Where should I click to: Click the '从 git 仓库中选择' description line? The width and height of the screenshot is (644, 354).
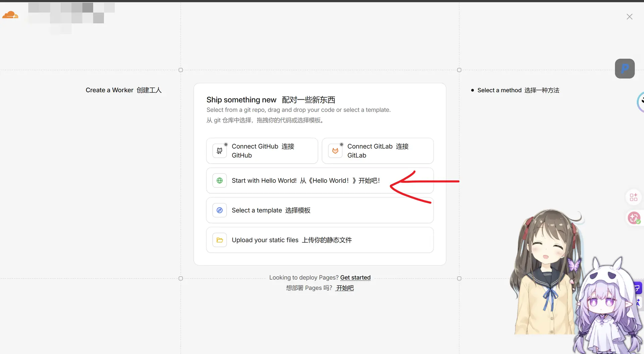[x=265, y=120]
